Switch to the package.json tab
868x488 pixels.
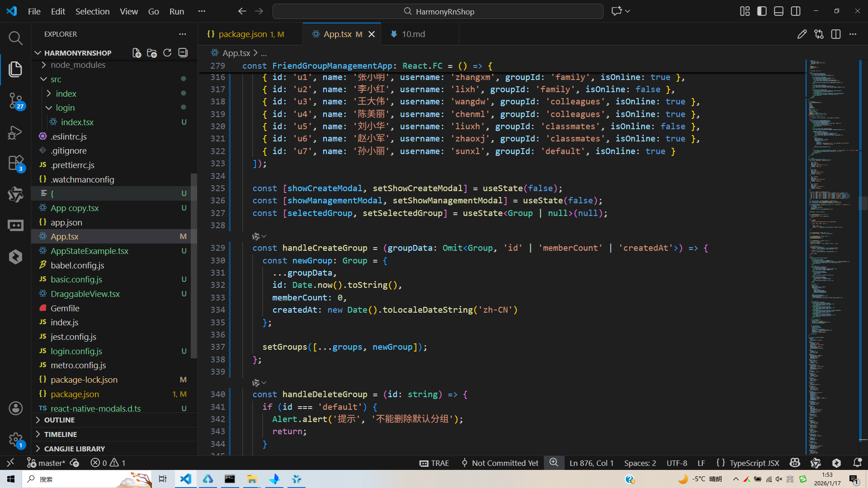pyautogui.click(x=243, y=34)
